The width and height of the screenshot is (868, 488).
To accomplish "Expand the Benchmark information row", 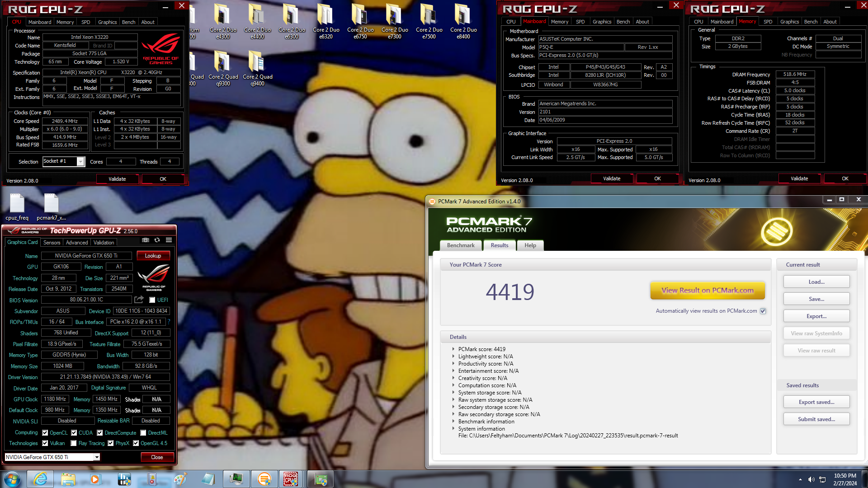I will pos(453,421).
